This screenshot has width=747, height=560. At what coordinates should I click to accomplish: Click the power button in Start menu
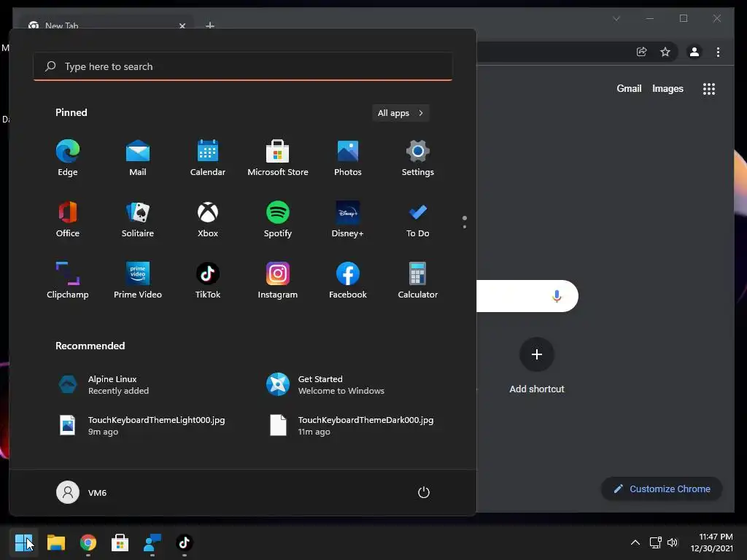pos(424,492)
